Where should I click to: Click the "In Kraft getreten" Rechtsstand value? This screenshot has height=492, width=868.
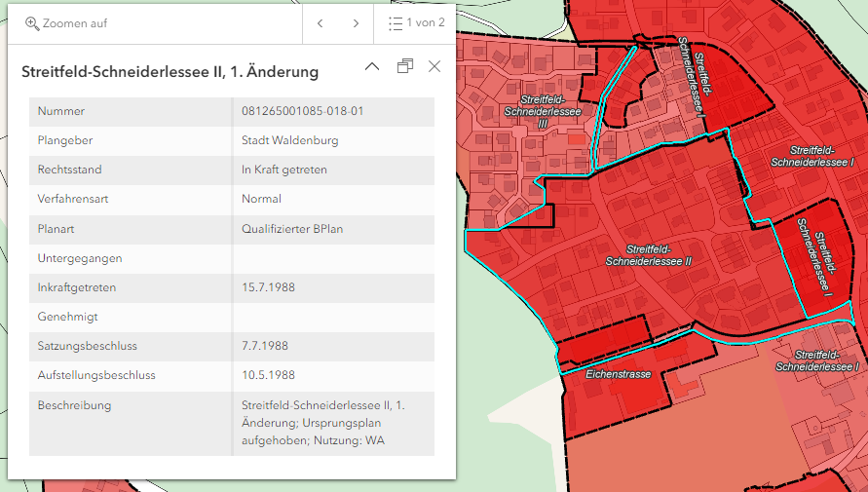(284, 170)
